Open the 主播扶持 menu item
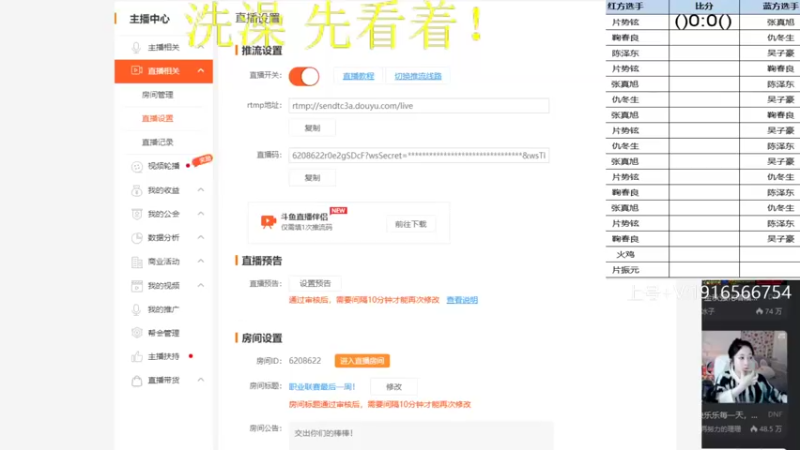800x450 pixels. pyautogui.click(x=164, y=357)
